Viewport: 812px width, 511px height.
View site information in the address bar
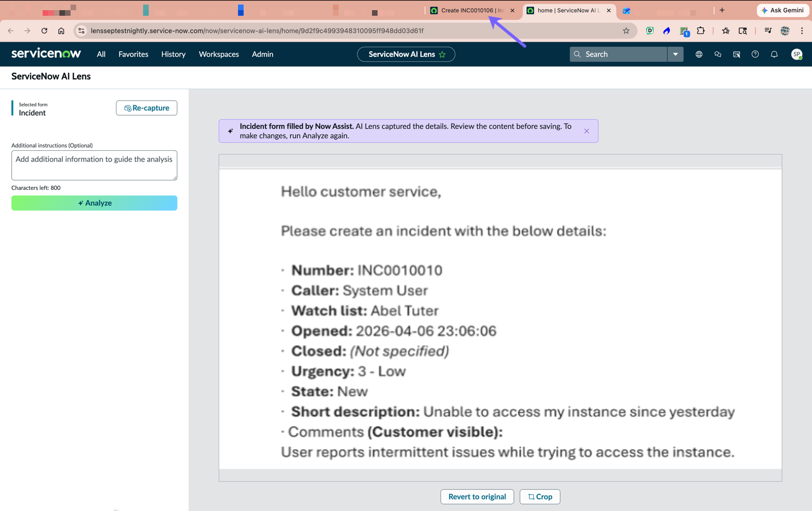click(x=81, y=31)
